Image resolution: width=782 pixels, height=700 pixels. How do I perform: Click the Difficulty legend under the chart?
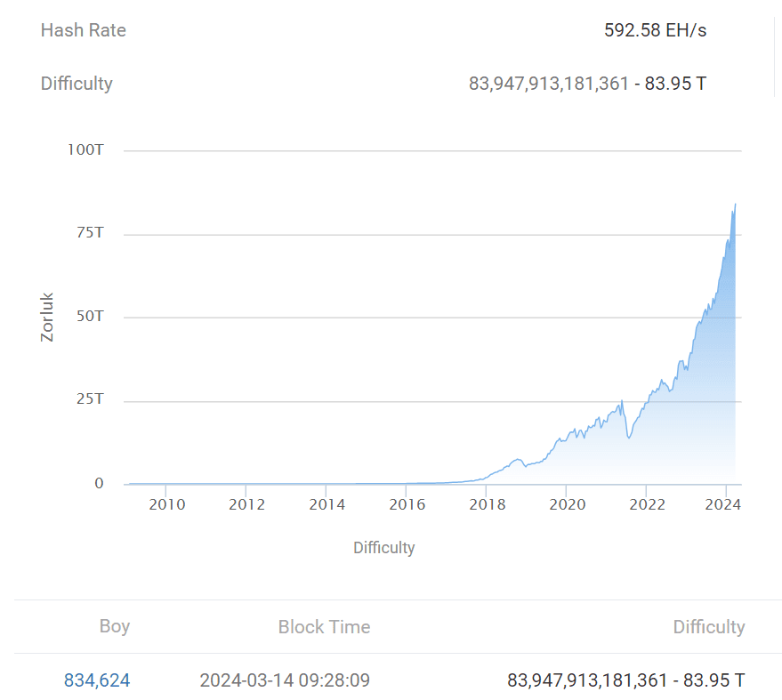pyautogui.click(x=383, y=547)
